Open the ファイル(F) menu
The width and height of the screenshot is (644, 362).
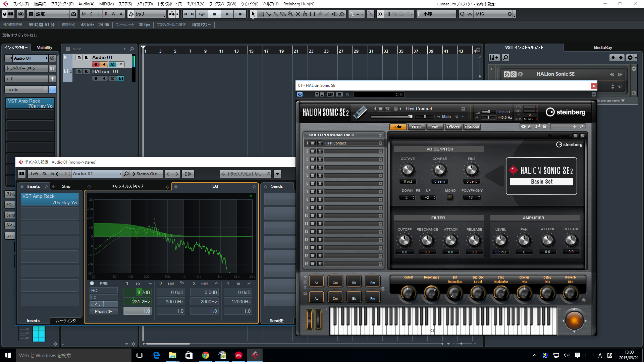(21, 4)
